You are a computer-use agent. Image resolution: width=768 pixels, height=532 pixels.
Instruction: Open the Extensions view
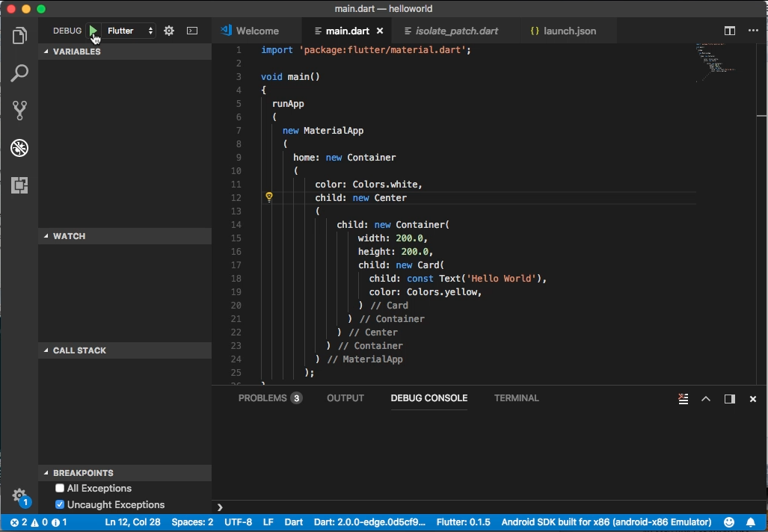(19, 185)
